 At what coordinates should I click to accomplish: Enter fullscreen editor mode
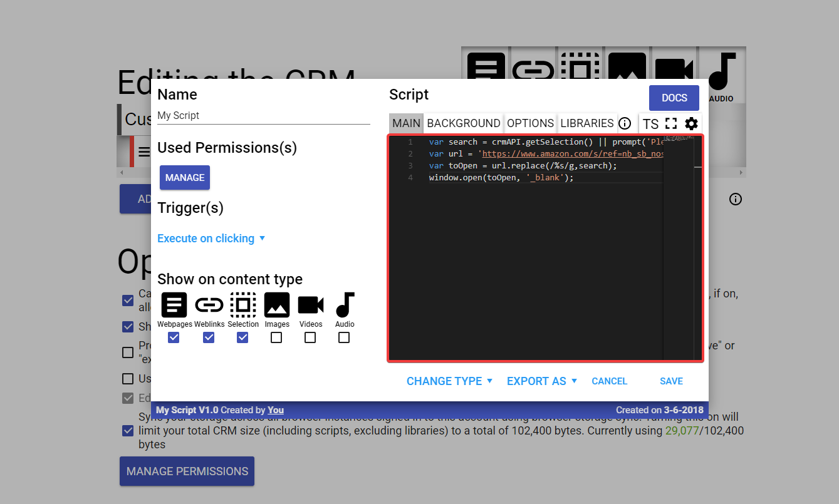(671, 123)
